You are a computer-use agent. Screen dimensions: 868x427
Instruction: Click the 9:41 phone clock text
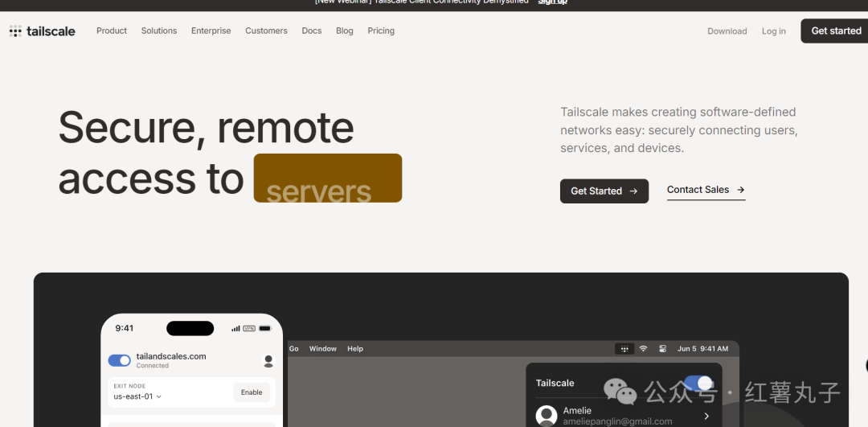point(125,328)
